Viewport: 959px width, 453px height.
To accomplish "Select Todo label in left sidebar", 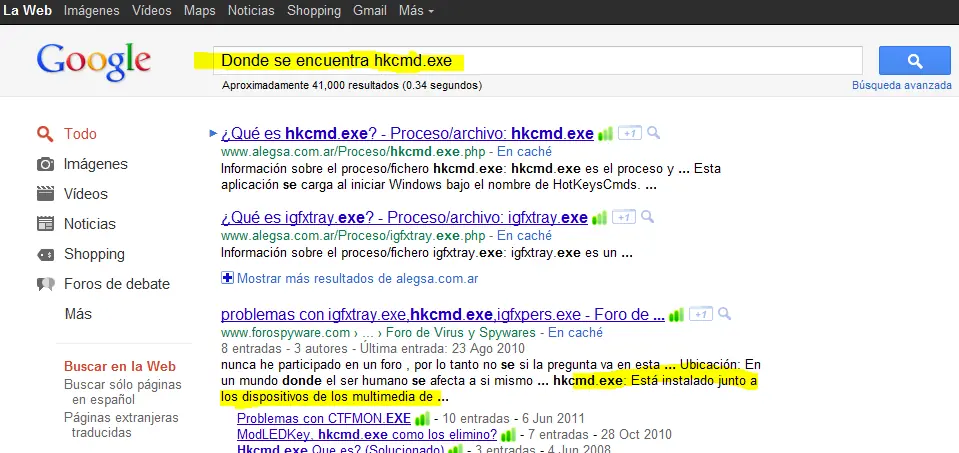I will (80, 134).
